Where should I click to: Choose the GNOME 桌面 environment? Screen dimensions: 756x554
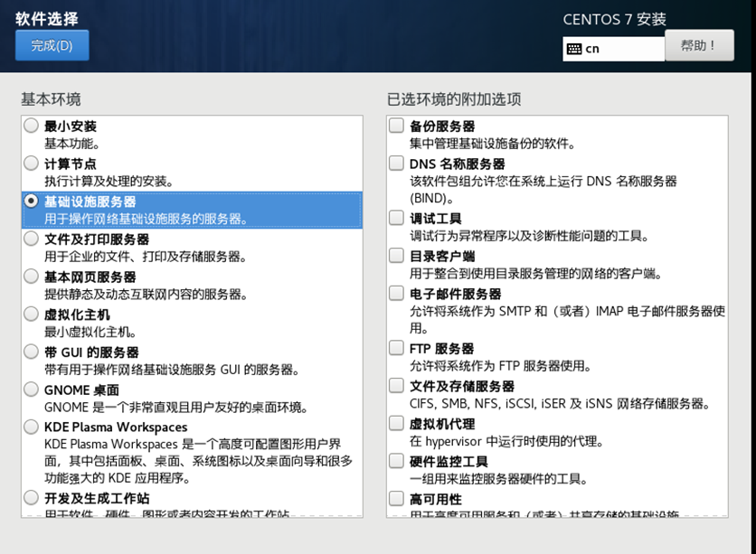[32, 390]
